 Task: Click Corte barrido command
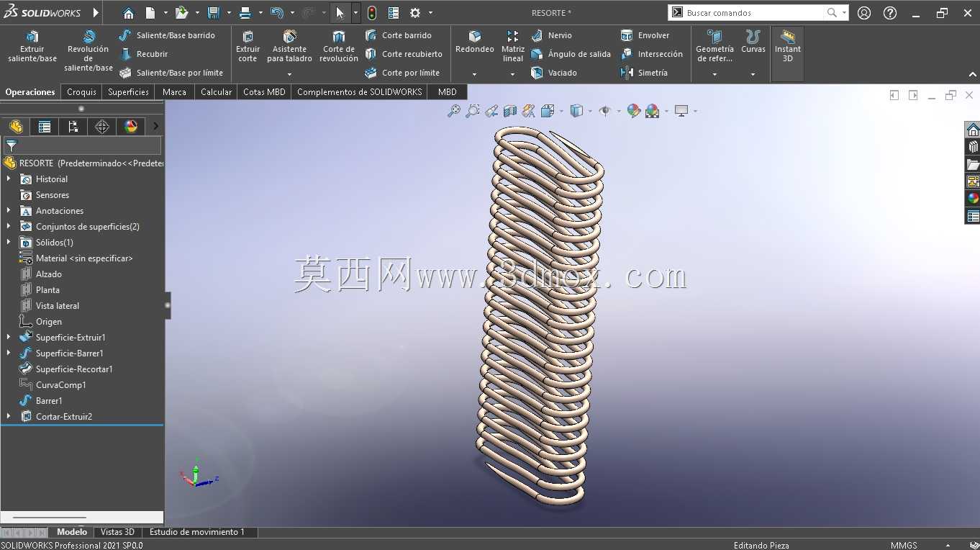click(398, 35)
